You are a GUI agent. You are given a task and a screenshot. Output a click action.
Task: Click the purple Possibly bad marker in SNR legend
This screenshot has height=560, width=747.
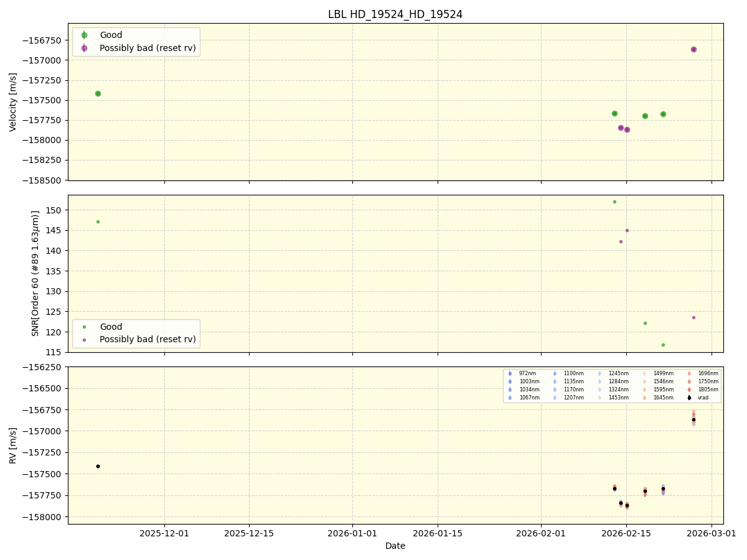click(x=84, y=339)
